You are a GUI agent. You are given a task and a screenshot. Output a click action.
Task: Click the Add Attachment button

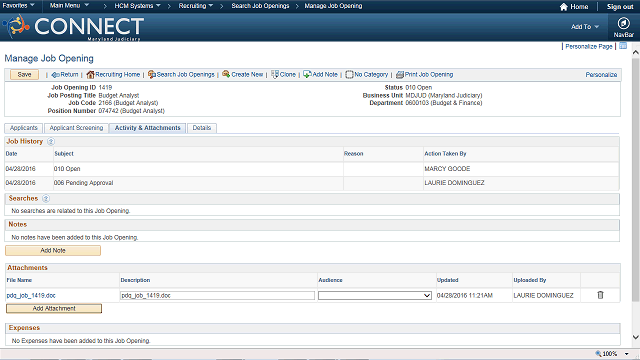pyautogui.click(x=54, y=309)
